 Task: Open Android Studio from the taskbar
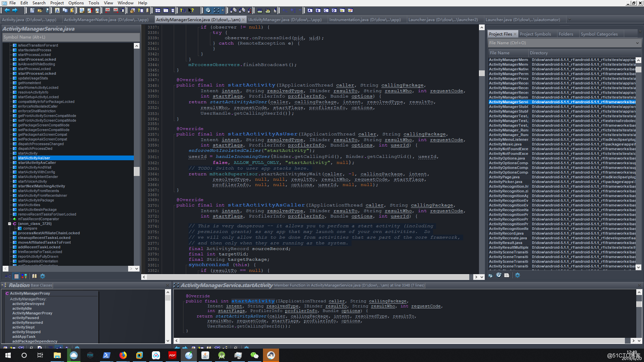coord(222,355)
